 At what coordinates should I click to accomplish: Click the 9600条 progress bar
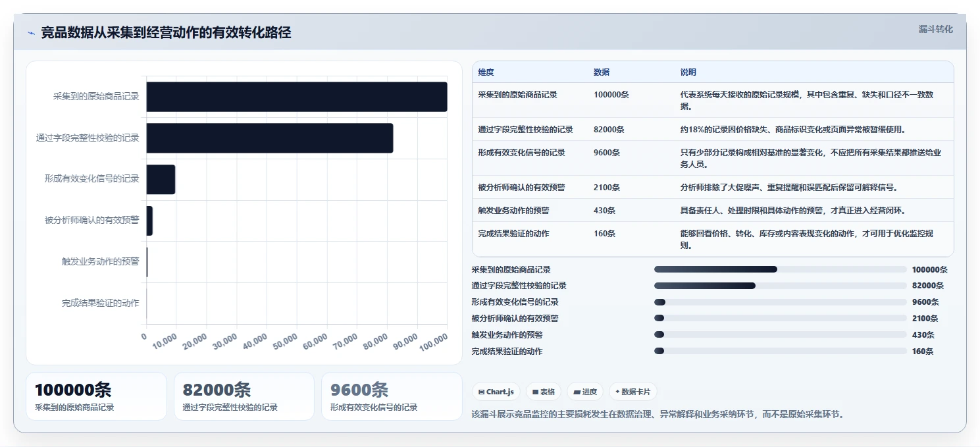tap(781, 302)
